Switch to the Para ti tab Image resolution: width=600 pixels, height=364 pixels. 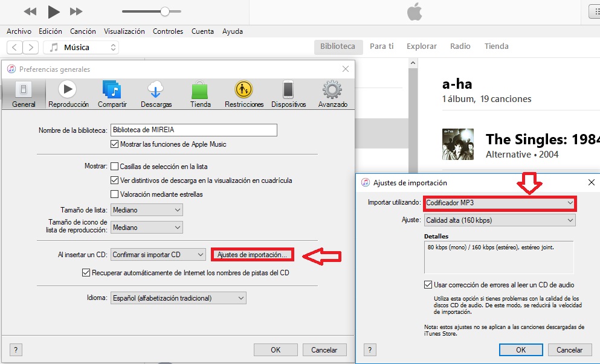point(381,46)
